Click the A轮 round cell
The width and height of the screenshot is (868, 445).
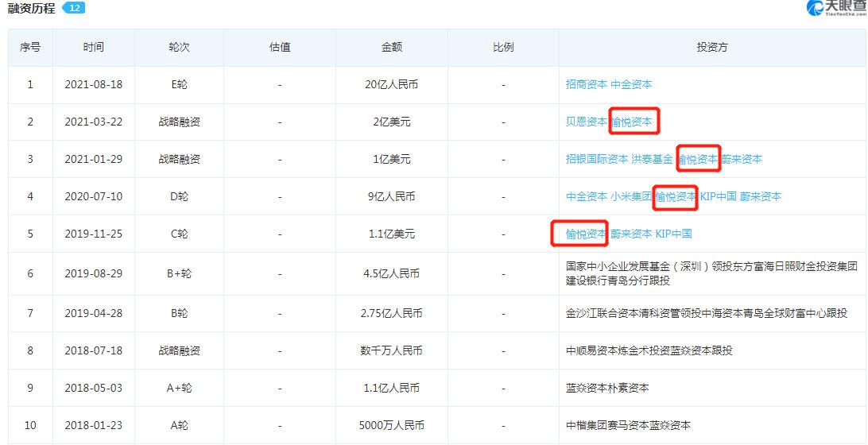(x=180, y=426)
